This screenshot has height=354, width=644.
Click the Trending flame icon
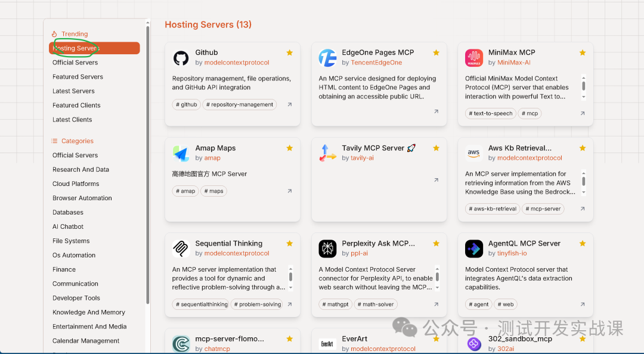54,34
